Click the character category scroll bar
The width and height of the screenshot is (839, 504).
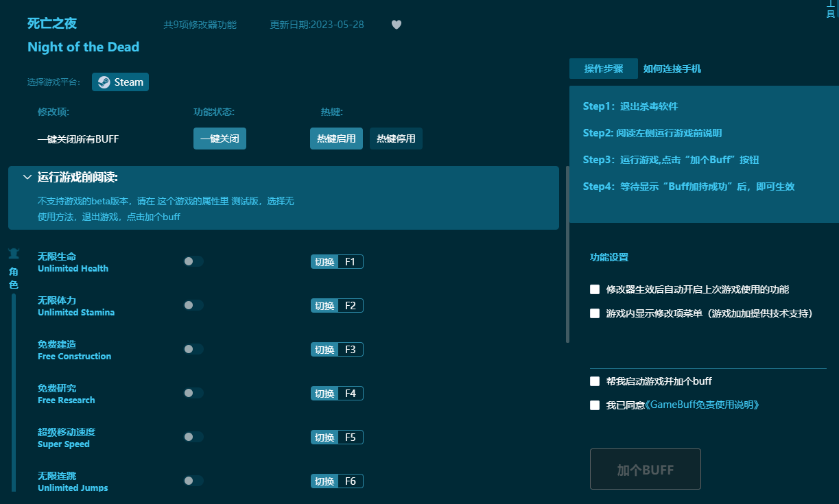point(14,392)
